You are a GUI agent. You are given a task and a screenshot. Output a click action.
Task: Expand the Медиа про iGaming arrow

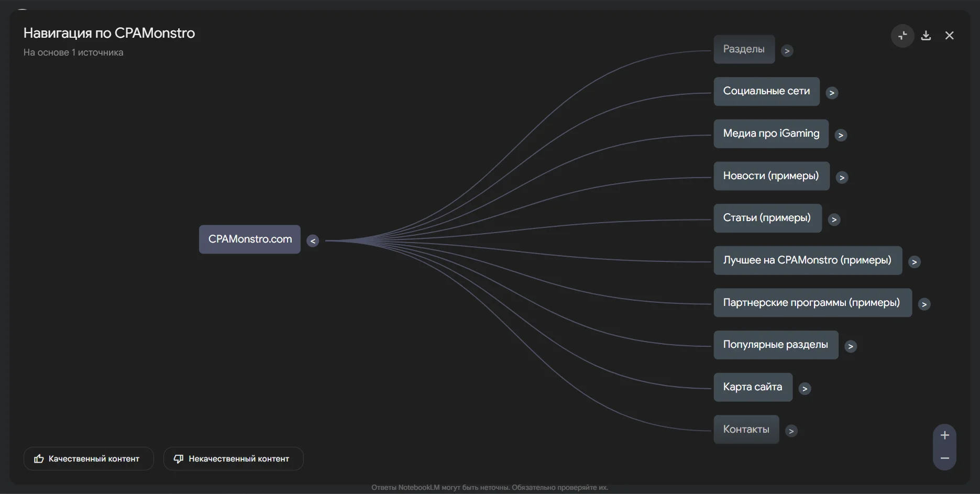point(841,135)
